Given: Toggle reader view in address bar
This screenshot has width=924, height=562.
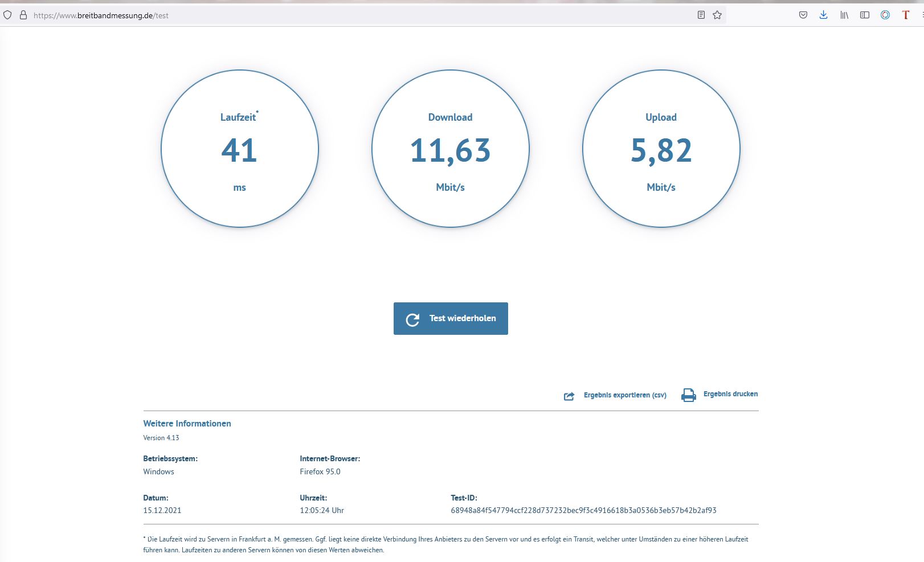Looking at the screenshot, I should point(701,15).
